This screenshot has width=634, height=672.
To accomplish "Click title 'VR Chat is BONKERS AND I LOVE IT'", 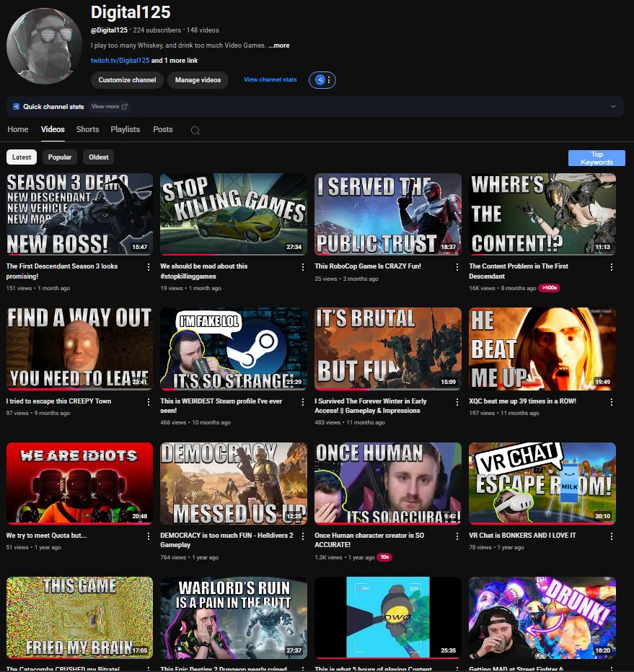I will point(523,536).
